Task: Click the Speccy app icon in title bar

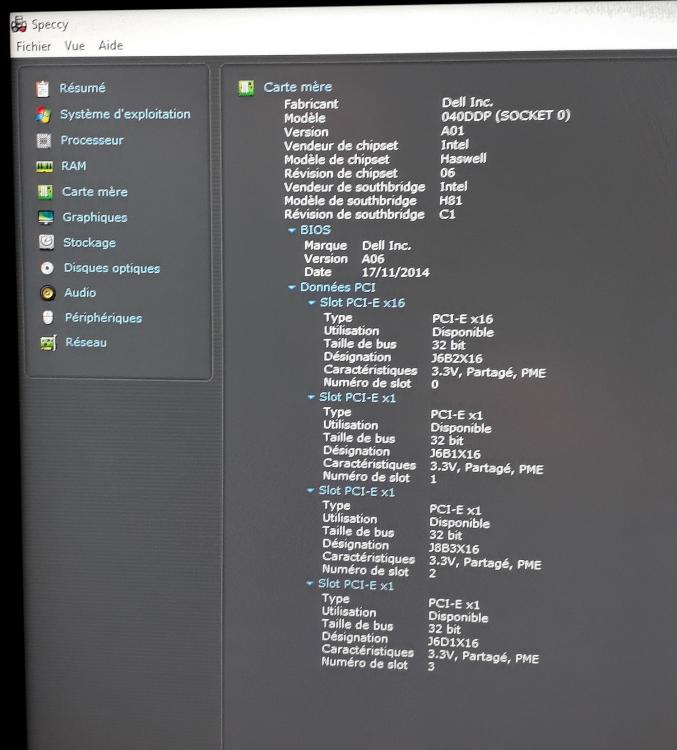Action: [x=19, y=24]
